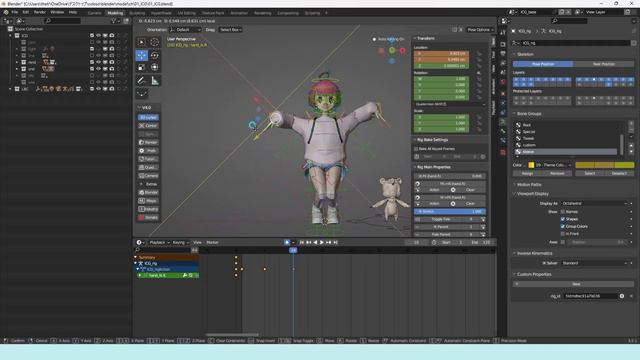Switch the armature to Rest Position

click(604, 64)
